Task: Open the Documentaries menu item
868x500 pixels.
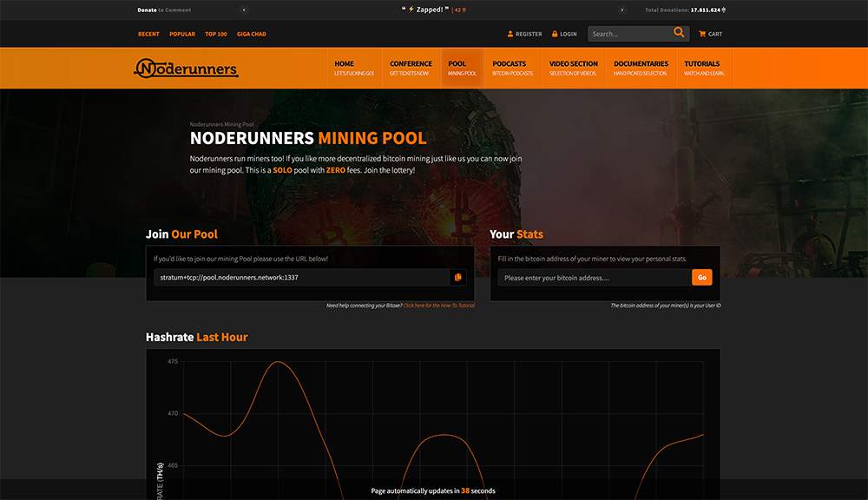Action: [x=641, y=68]
